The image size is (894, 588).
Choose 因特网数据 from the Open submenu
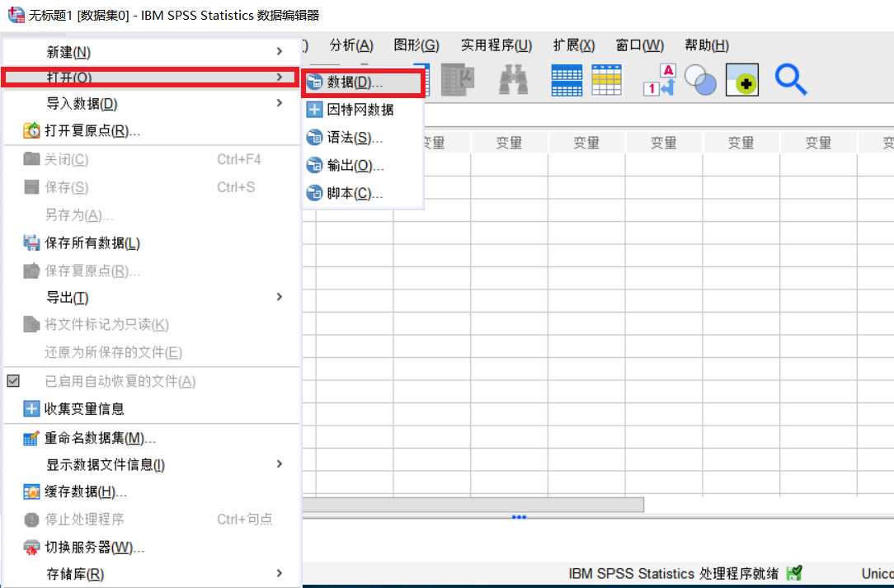363,110
